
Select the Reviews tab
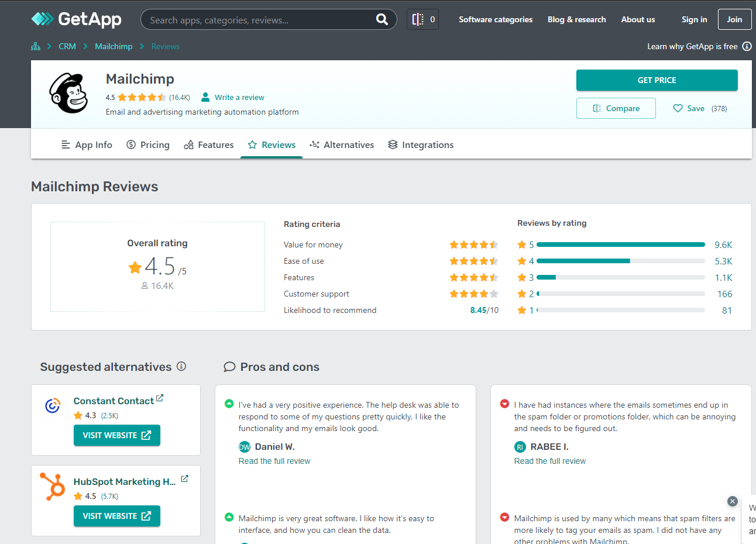[272, 144]
